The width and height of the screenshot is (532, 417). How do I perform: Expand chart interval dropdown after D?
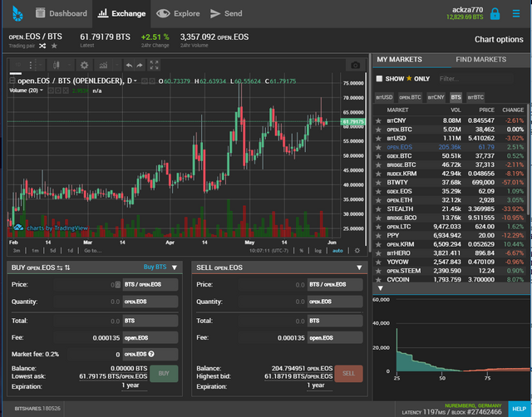(135, 81)
